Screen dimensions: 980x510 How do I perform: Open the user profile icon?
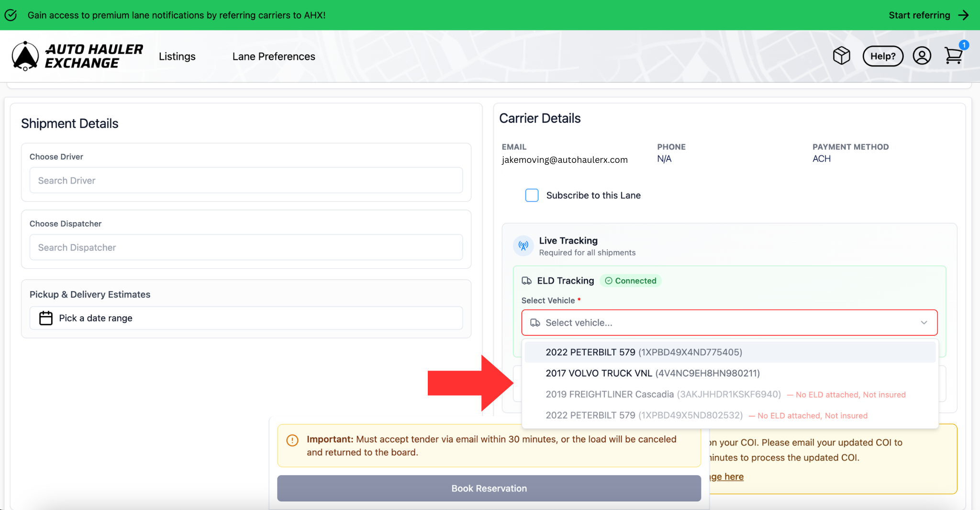922,56
